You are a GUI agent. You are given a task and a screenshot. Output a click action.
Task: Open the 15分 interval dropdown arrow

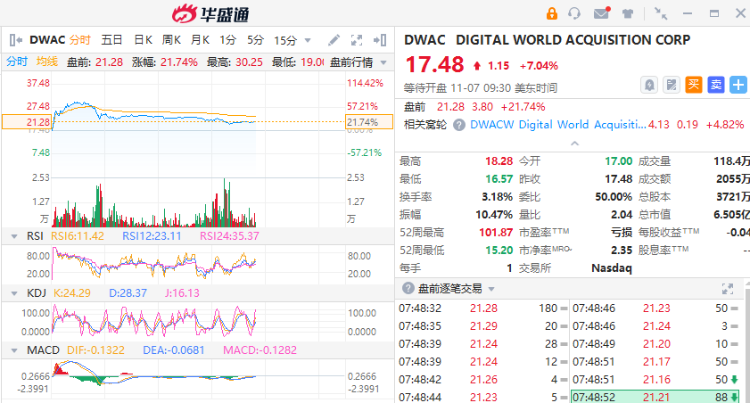coord(308,41)
